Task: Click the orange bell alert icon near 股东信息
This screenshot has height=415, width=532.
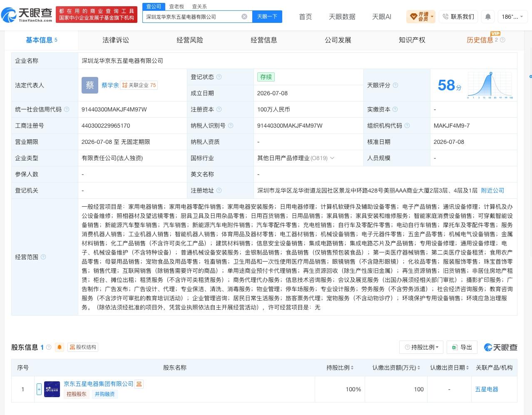Action: 60,347
